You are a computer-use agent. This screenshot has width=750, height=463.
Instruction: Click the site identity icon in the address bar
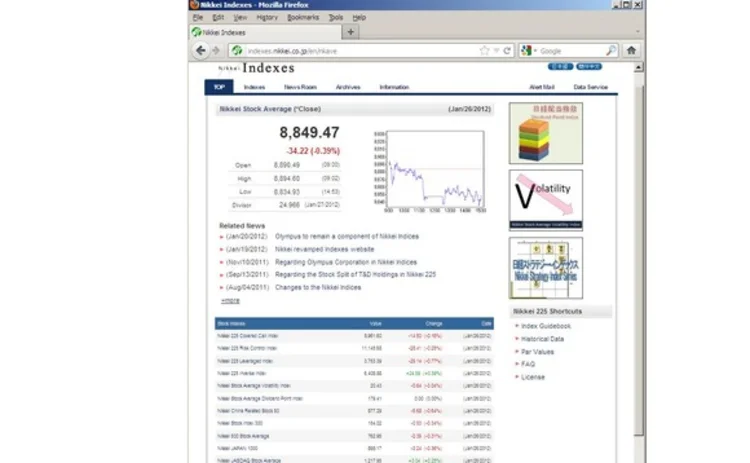point(237,50)
